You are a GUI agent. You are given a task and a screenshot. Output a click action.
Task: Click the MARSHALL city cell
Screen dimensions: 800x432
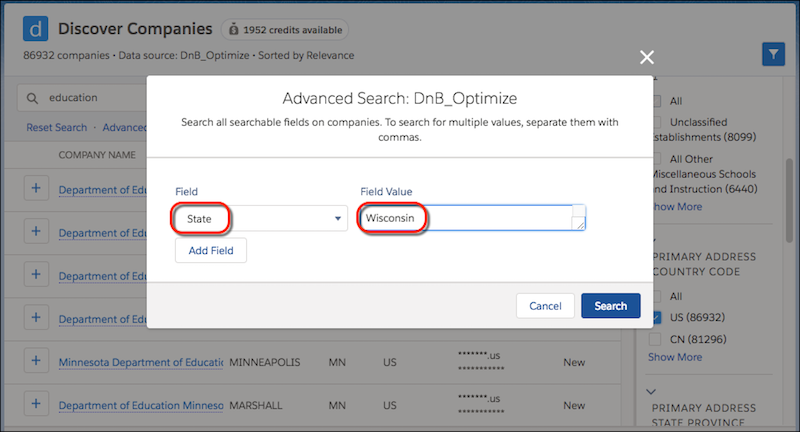click(256, 405)
